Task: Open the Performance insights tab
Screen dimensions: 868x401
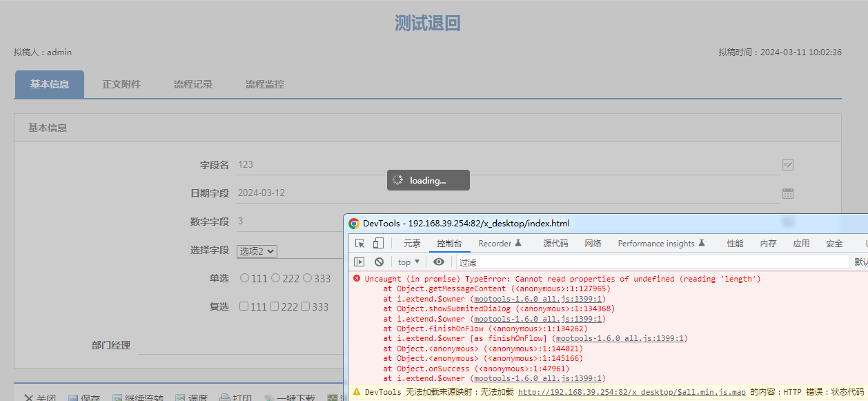Action: point(661,244)
